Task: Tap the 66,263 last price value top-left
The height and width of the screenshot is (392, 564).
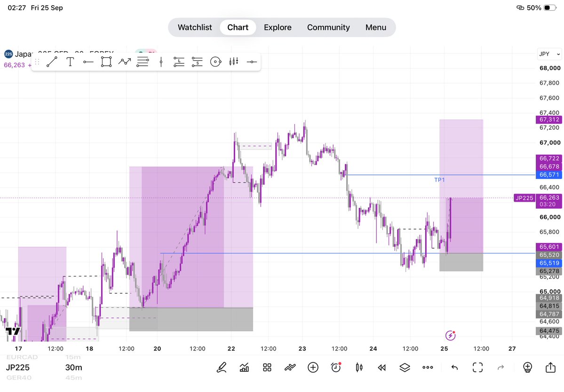Action: (15, 65)
